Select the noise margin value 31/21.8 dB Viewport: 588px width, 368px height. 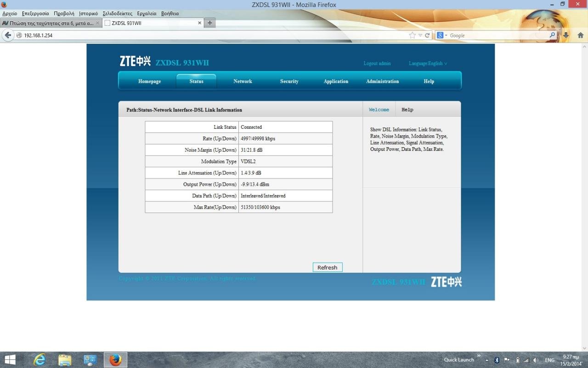(x=252, y=150)
